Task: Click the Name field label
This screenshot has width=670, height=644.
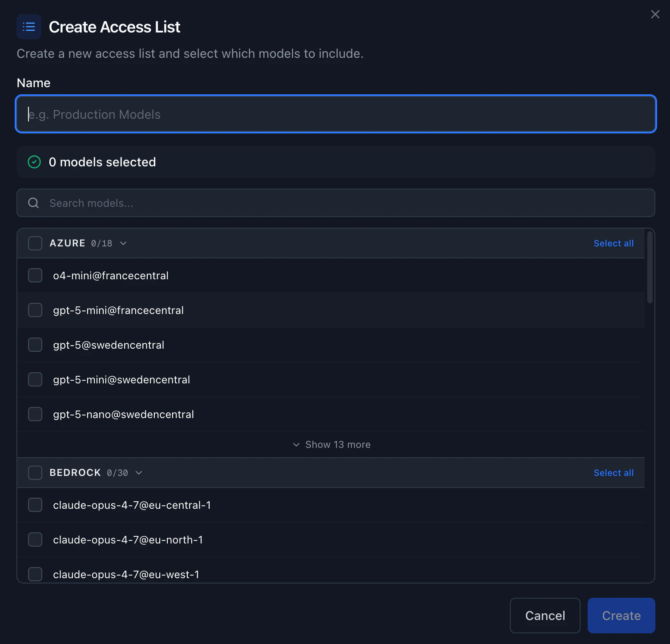Action: (33, 83)
